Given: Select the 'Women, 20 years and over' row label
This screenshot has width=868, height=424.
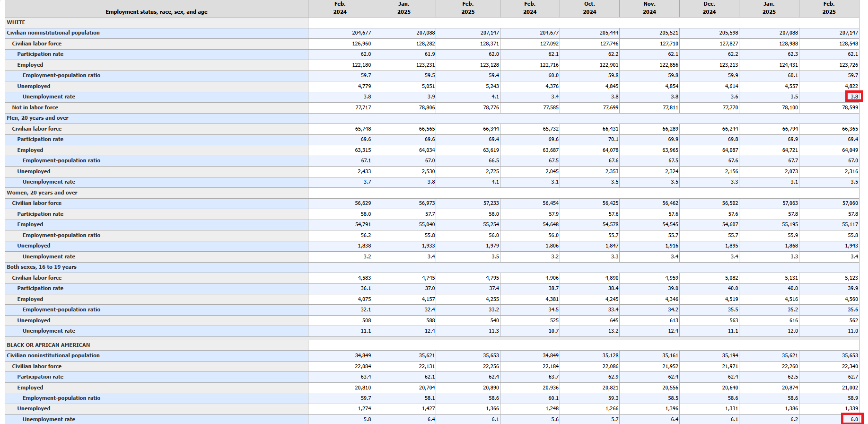Looking at the screenshot, I should 42,193.
